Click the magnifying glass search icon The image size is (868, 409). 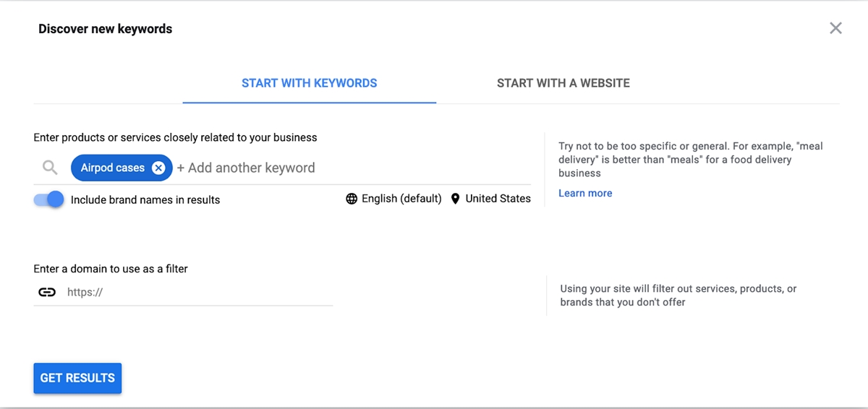click(x=50, y=168)
